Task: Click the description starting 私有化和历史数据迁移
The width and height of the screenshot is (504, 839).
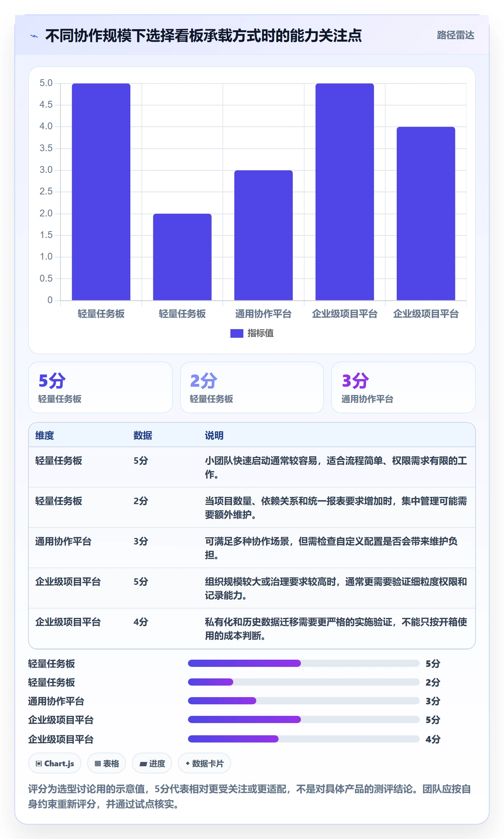Action: click(336, 629)
